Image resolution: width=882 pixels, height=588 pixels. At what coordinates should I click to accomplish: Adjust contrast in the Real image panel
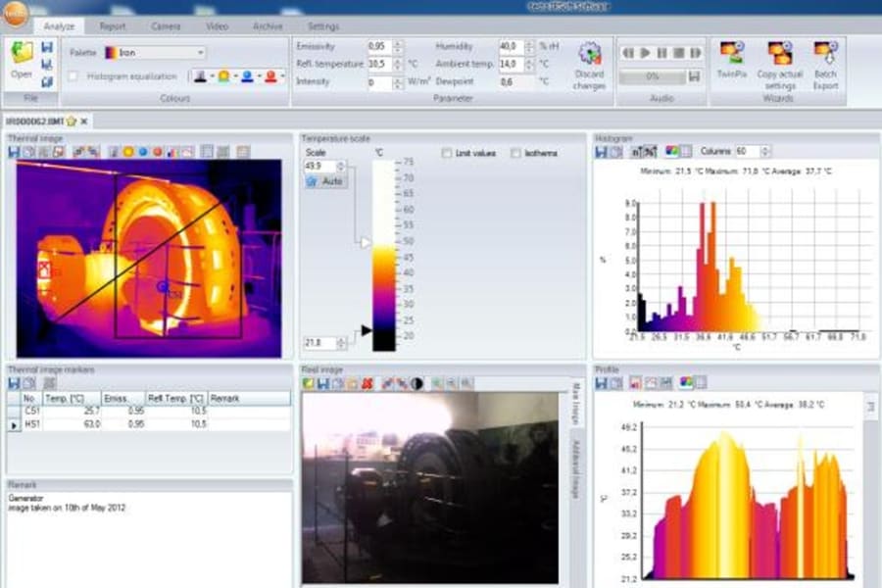coord(416,384)
